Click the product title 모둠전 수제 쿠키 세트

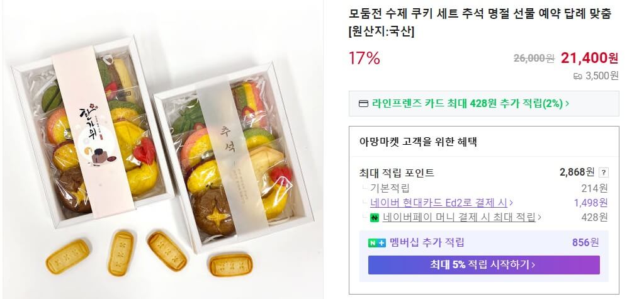[x=480, y=13]
